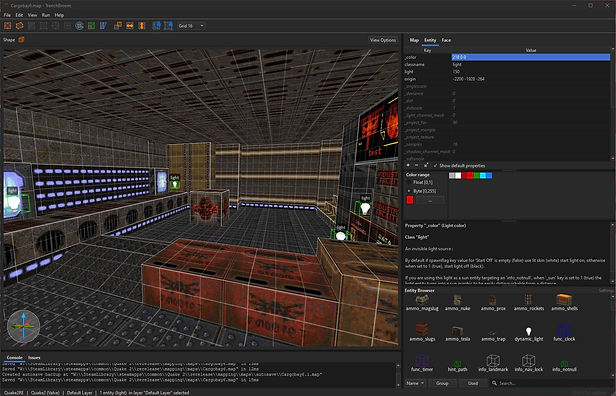Click the Shape cube icon

[21, 40]
